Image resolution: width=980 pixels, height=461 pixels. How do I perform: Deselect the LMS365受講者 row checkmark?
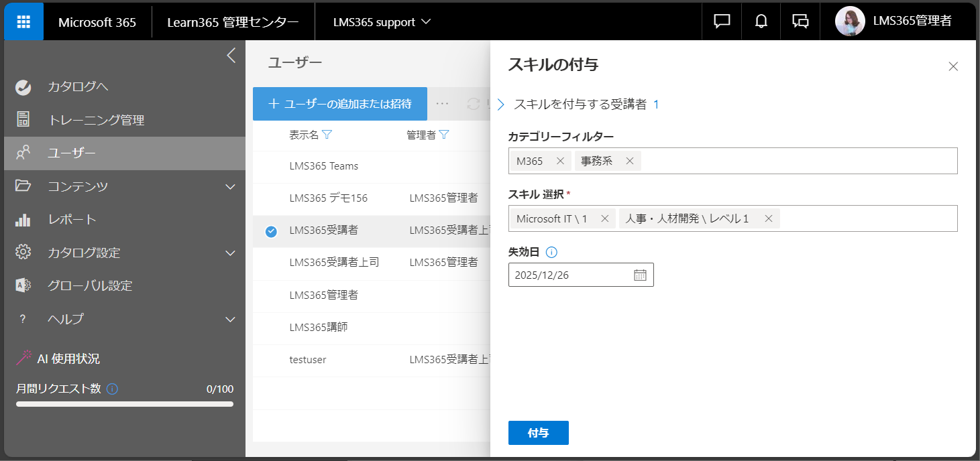pyautogui.click(x=271, y=232)
